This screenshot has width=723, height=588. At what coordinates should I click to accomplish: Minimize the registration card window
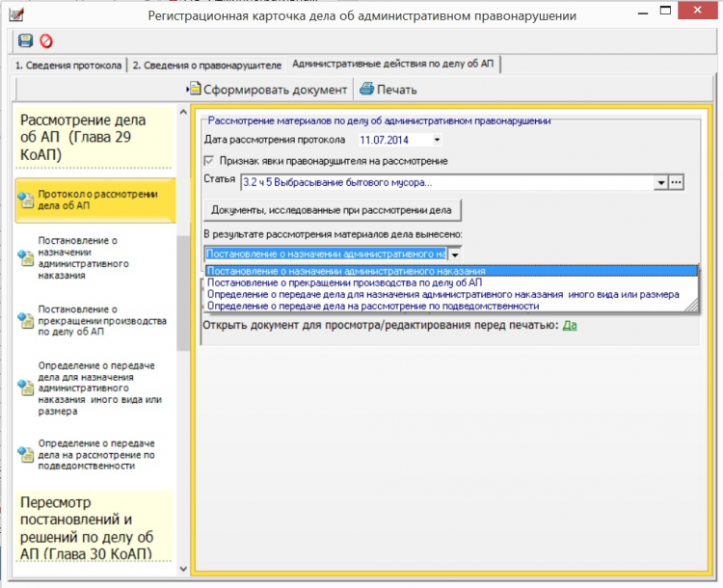click(643, 12)
